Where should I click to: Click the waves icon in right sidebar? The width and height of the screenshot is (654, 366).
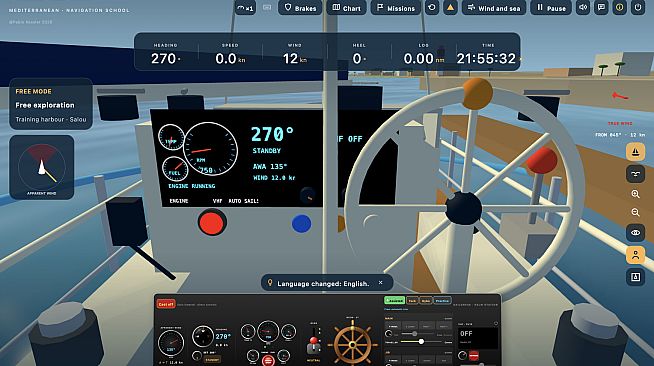pyautogui.click(x=635, y=174)
